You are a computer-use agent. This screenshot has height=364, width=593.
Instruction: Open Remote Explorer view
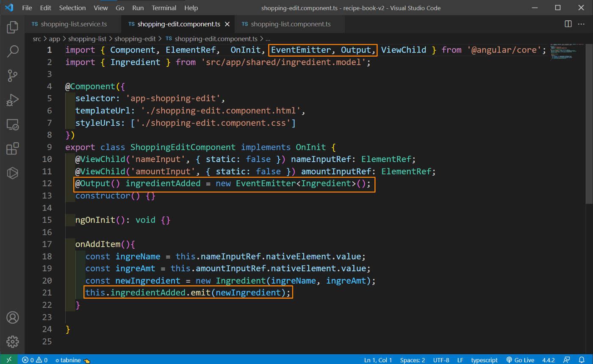(12, 124)
